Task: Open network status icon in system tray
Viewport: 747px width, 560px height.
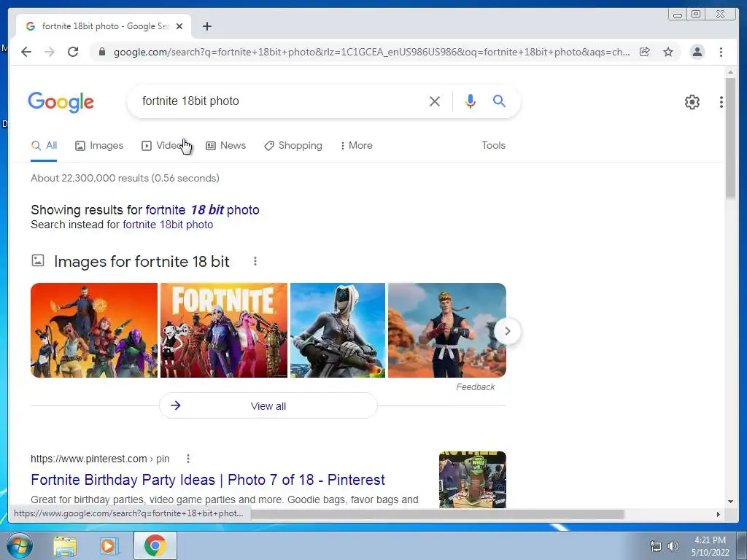Action: (656, 545)
